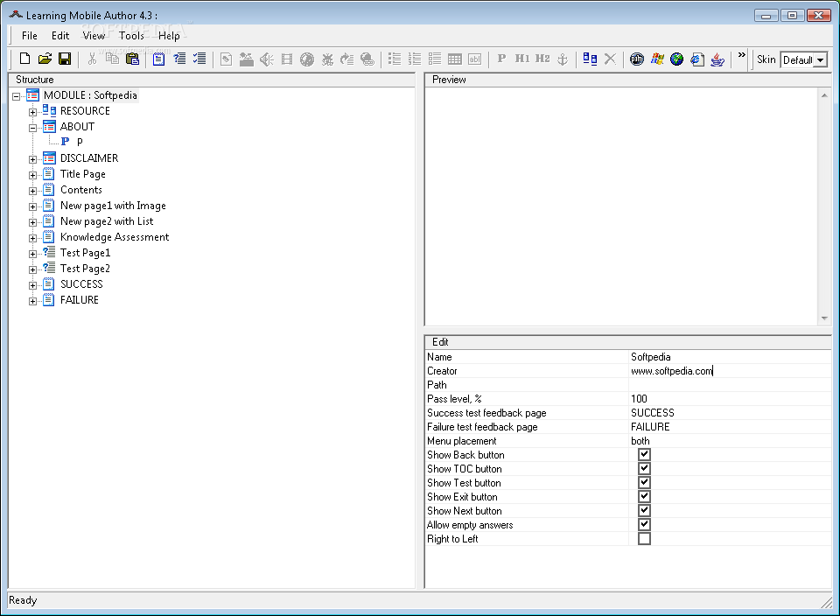
Task: Open the Edit menu
Action: click(x=60, y=35)
